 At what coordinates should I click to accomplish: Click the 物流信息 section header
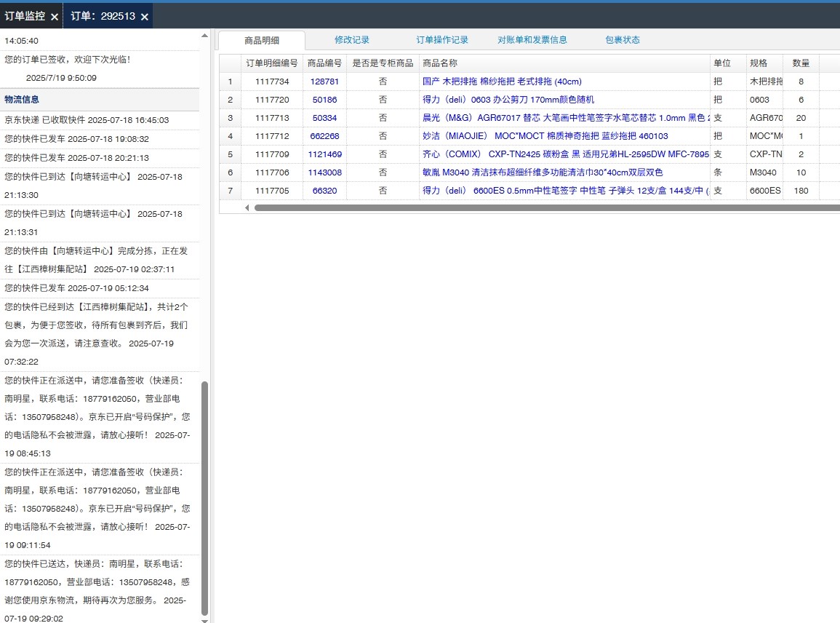(100, 100)
